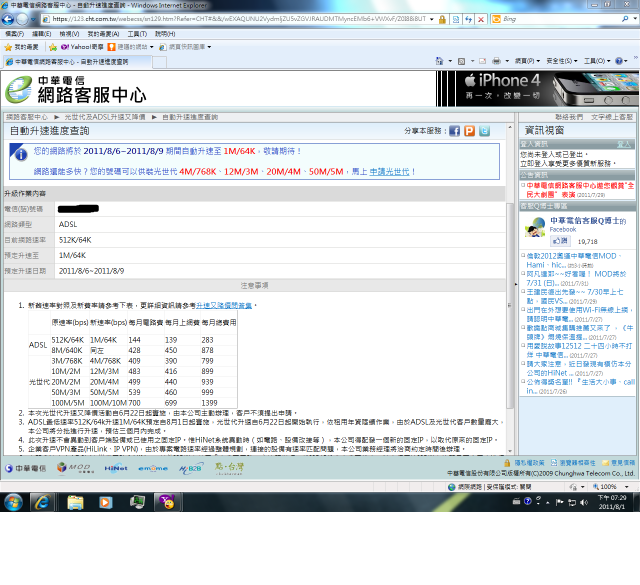
Task: Open a new tab with the blank tab button
Action: [160, 62]
